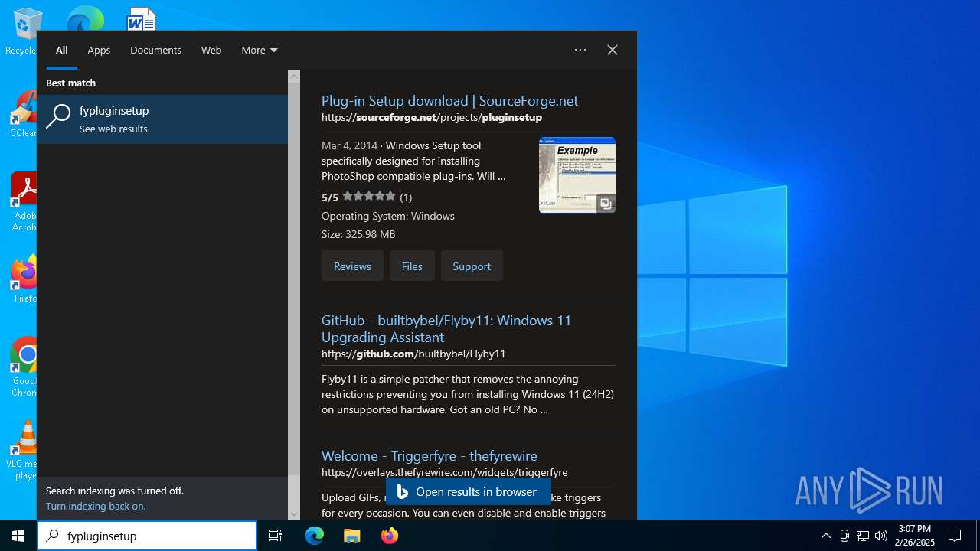Click the overlays.thefyrewire.com URL
The width and height of the screenshot is (980, 551).
pyautogui.click(x=445, y=473)
